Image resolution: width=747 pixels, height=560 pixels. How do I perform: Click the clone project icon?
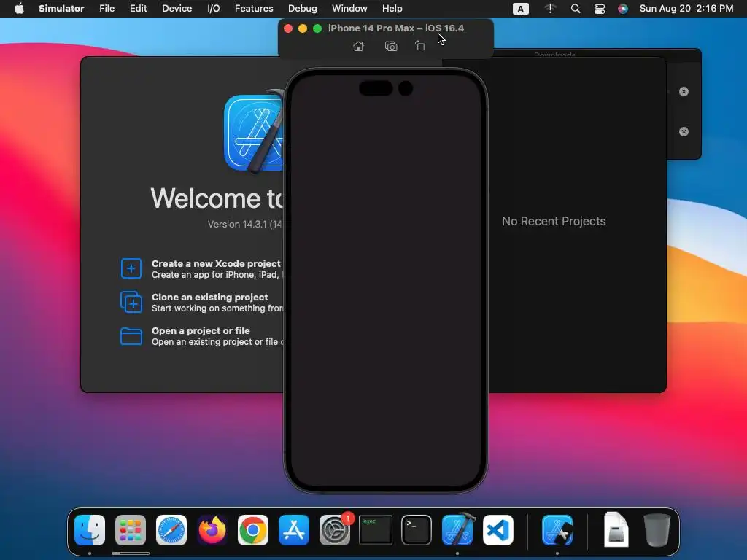tap(131, 302)
